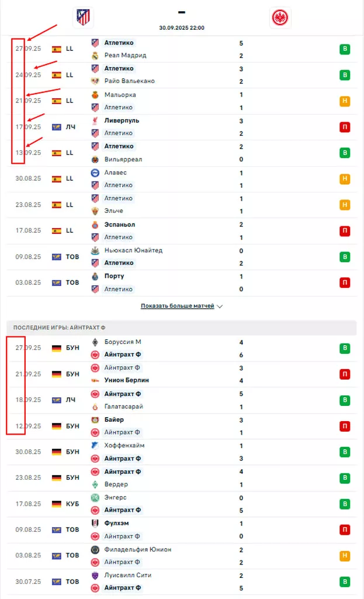Click the Newcastle United crest icon
This screenshot has width=364, height=599.
tap(95, 250)
